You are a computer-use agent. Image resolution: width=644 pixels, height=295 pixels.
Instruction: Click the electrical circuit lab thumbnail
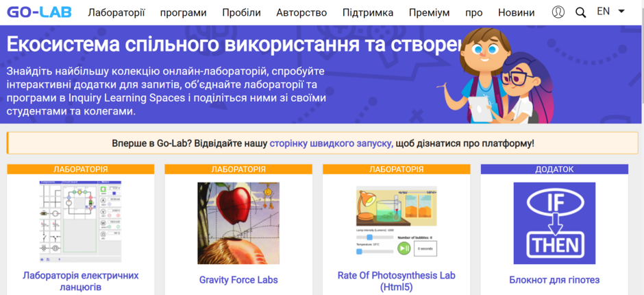(81, 222)
